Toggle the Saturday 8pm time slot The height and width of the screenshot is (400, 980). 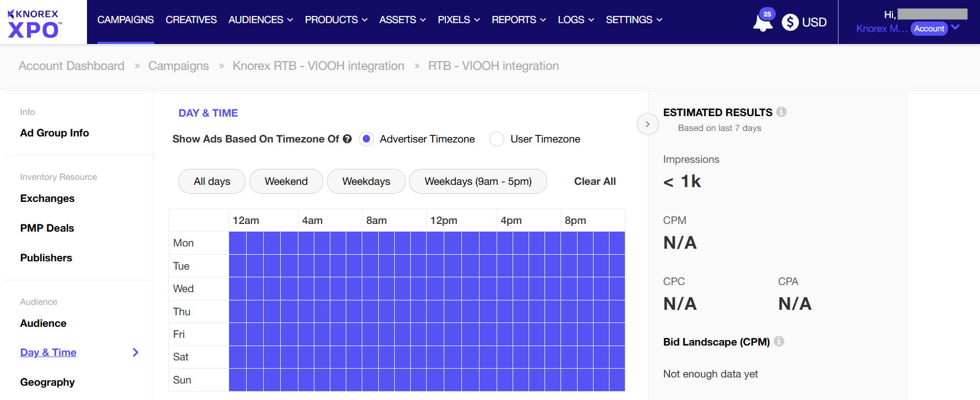[x=569, y=357]
